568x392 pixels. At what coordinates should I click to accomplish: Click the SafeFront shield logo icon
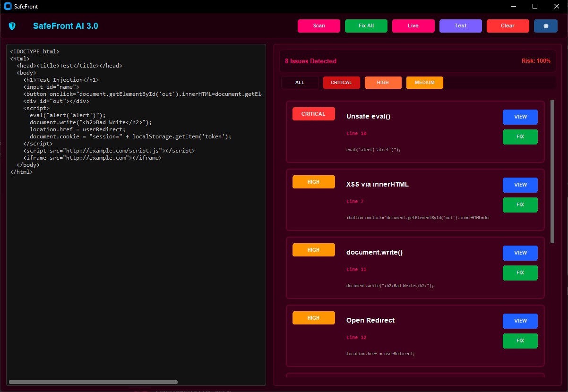pyautogui.click(x=13, y=26)
